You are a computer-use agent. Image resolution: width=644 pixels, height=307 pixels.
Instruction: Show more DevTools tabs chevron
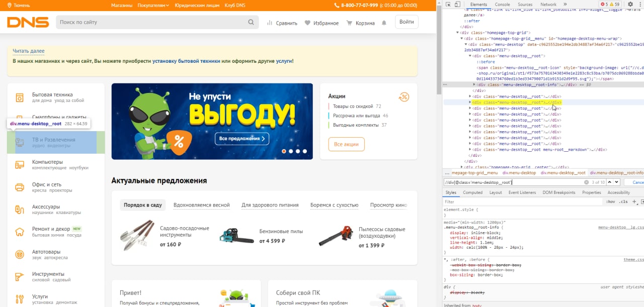click(x=565, y=5)
